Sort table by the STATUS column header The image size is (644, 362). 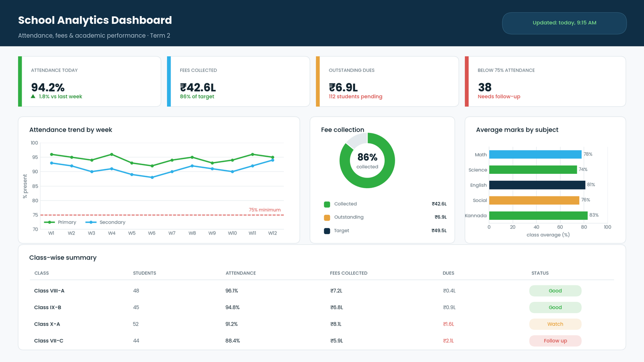coord(540,273)
